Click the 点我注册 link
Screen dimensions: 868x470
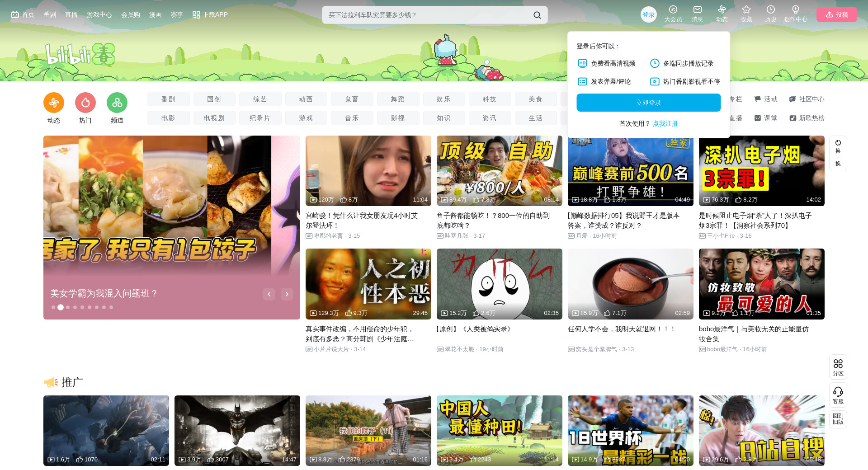tap(665, 123)
